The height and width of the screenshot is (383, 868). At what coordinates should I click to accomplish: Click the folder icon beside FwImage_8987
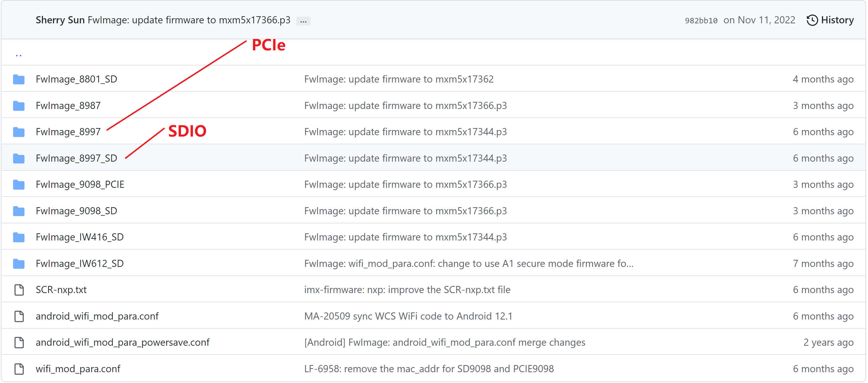pyautogui.click(x=19, y=106)
